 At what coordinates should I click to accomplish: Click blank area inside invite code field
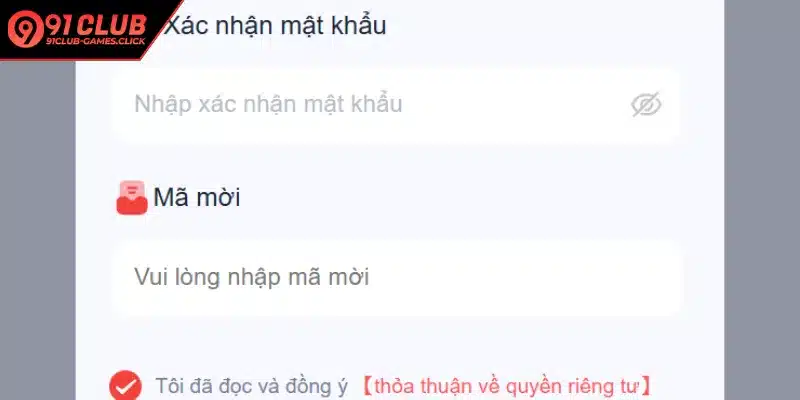[526, 278]
